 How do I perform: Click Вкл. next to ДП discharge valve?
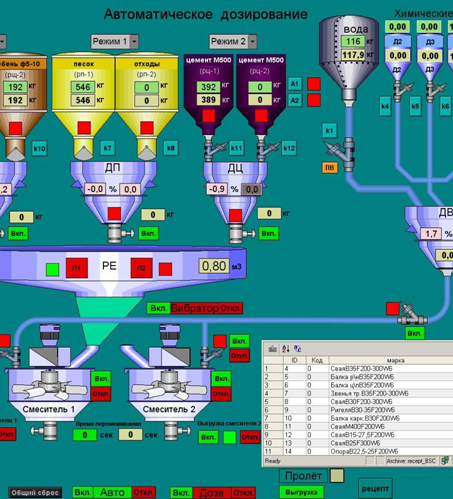click(x=149, y=233)
